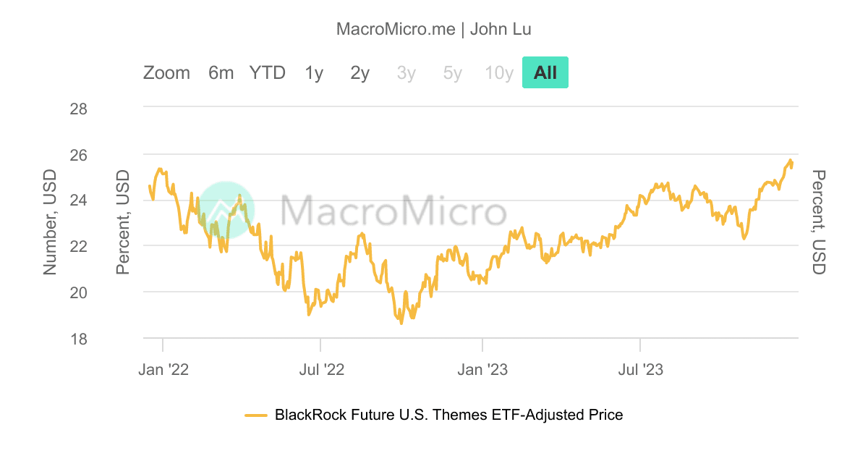Click the MacroMicro watermark logo icon
This screenshot has width=868, height=456.
click(226, 210)
